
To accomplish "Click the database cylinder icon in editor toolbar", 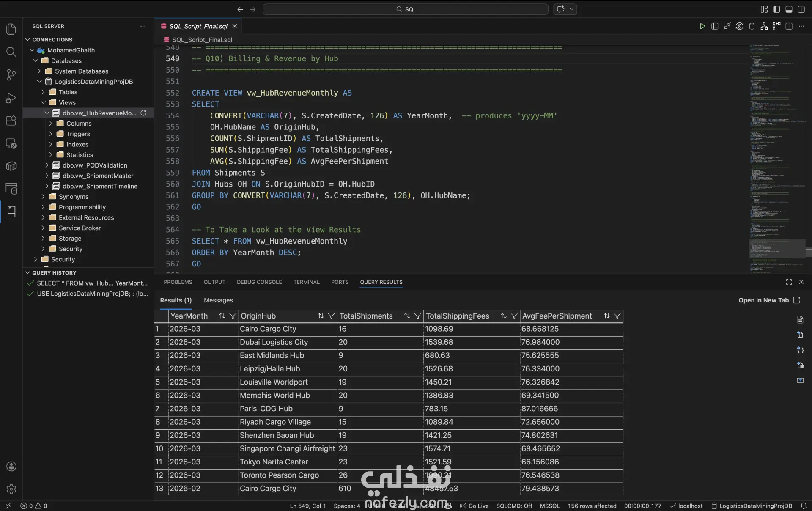I will point(752,26).
